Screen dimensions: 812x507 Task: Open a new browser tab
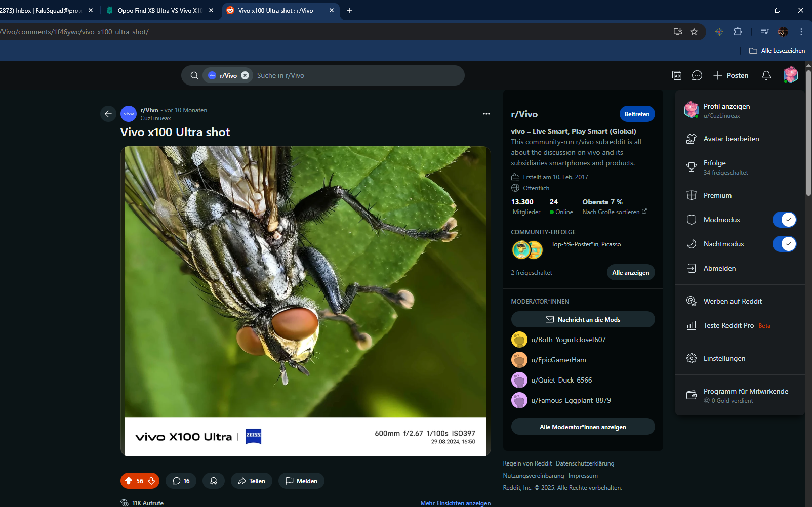click(x=350, y=10)
